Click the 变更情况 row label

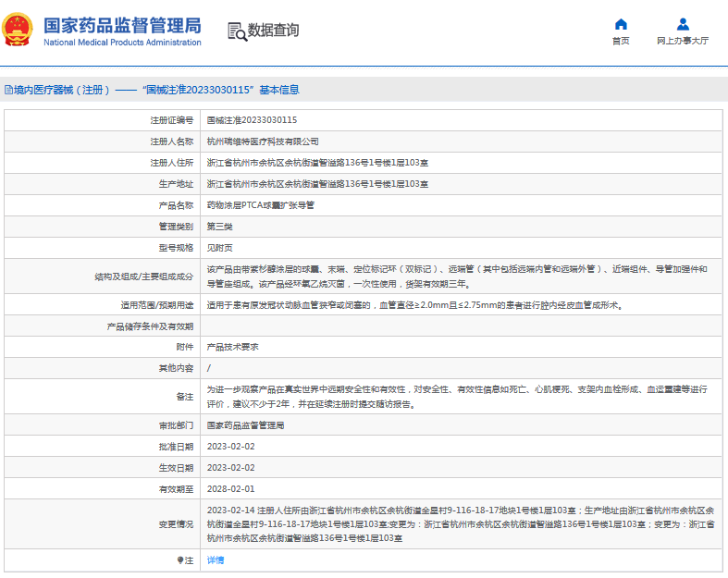pyautogui.click(x=176, y=524)
